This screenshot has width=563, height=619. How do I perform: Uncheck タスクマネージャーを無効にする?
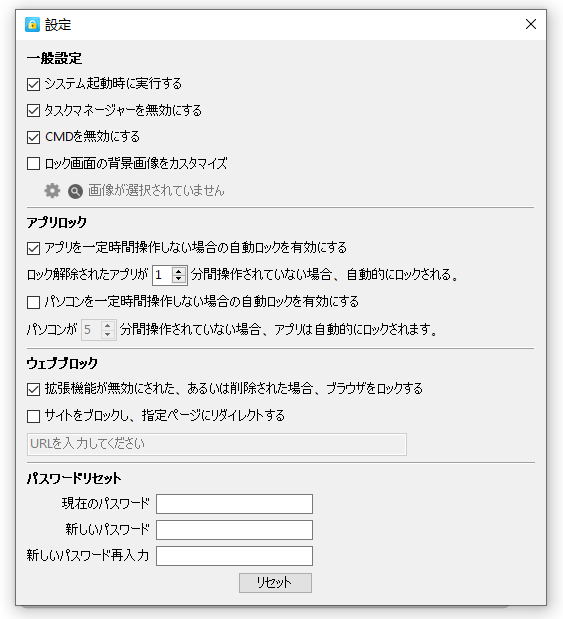pos(34,111)
